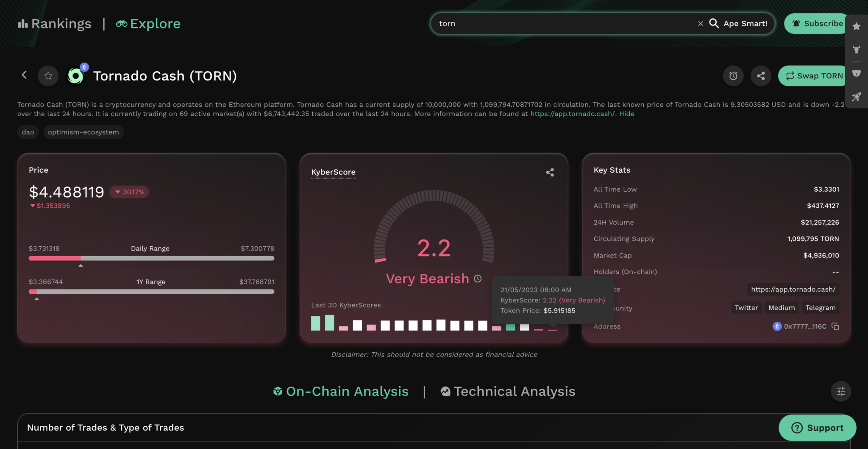Image resolution: width=868 pixels, height=449 pixels.
Task: Open the search magnifier icon
Action: [715, 24]
